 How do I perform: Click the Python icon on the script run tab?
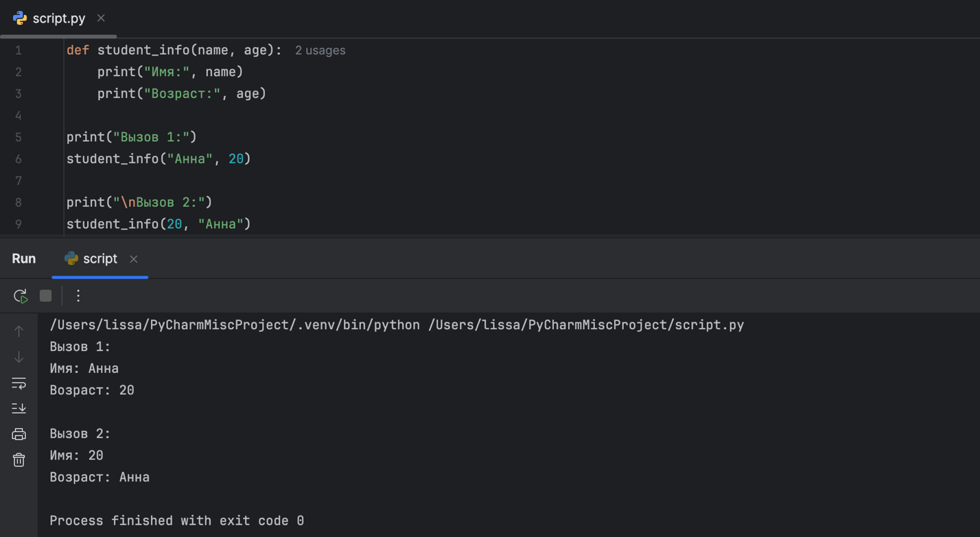point(71,259)
